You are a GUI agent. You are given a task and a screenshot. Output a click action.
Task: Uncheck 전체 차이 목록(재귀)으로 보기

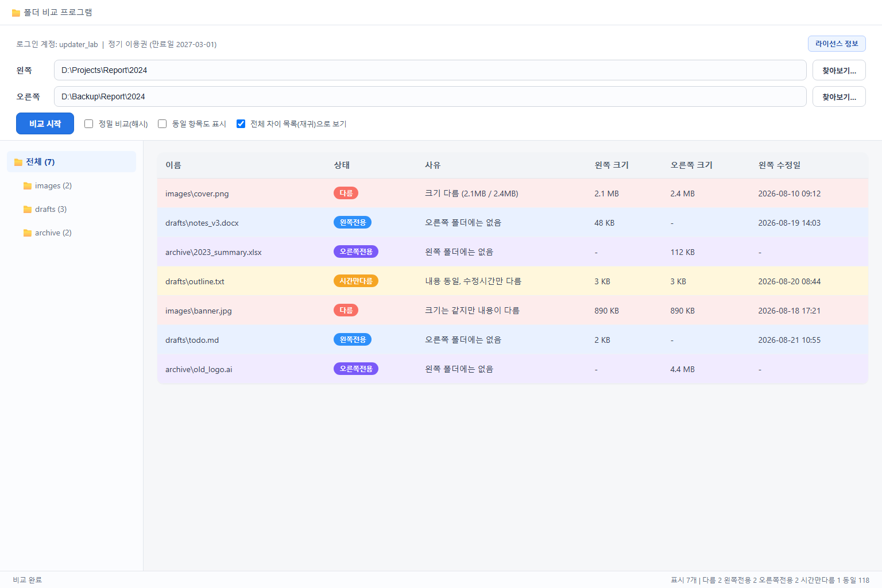tap(241, 123)
